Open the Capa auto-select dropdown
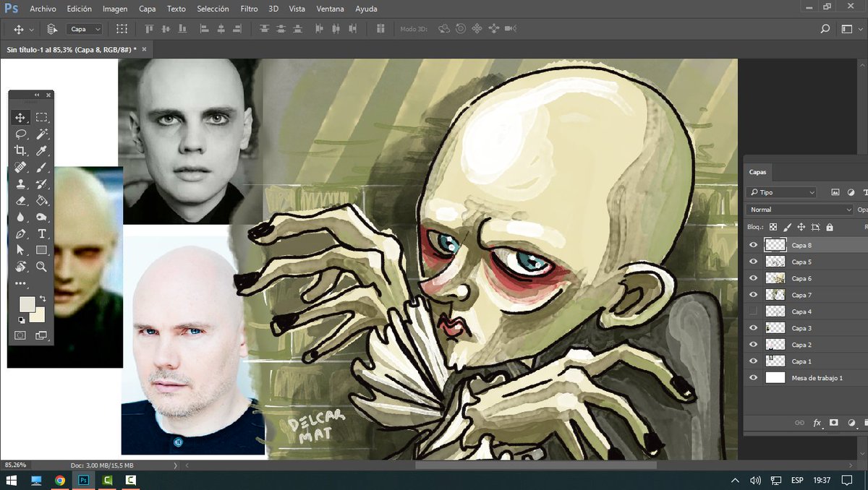This screenshot has width=868, height=490. 85,29
